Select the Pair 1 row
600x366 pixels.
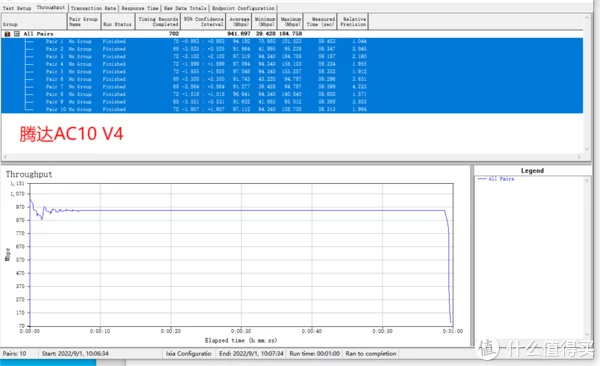(292, 41)
